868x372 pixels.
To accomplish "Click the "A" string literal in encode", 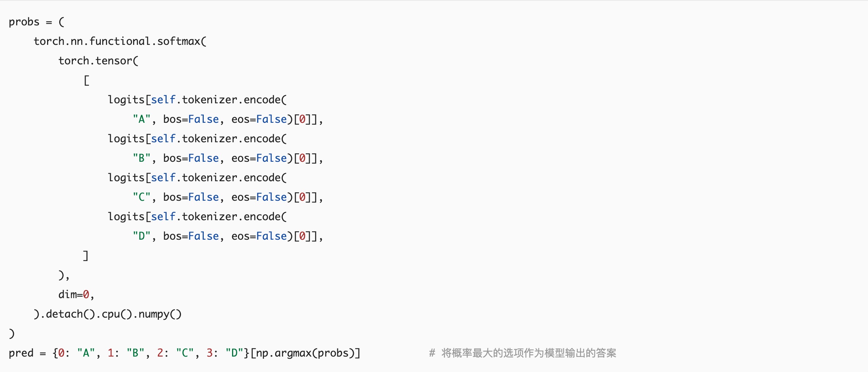I will 142,119.
